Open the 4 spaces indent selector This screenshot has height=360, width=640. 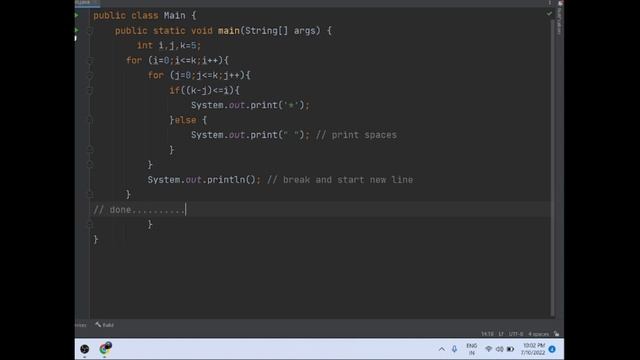coord(538,334)
